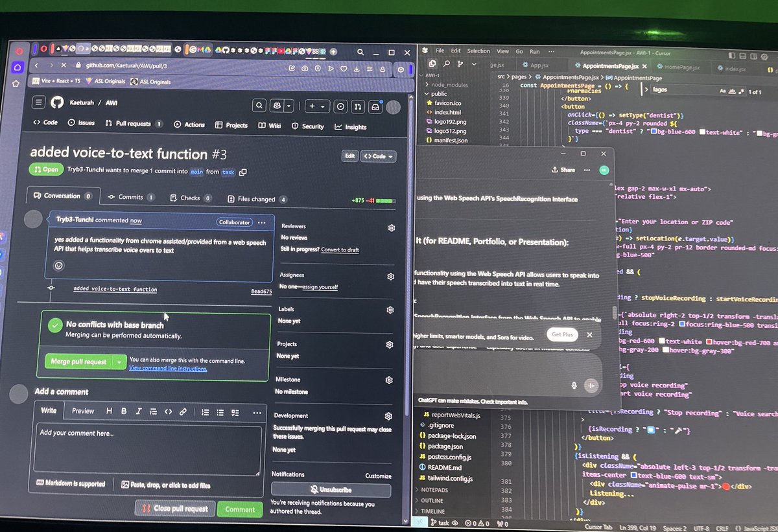Open the GitHub Copilot chat icon
The height and width of the screenshot is (532, 778).
[277, 106]
